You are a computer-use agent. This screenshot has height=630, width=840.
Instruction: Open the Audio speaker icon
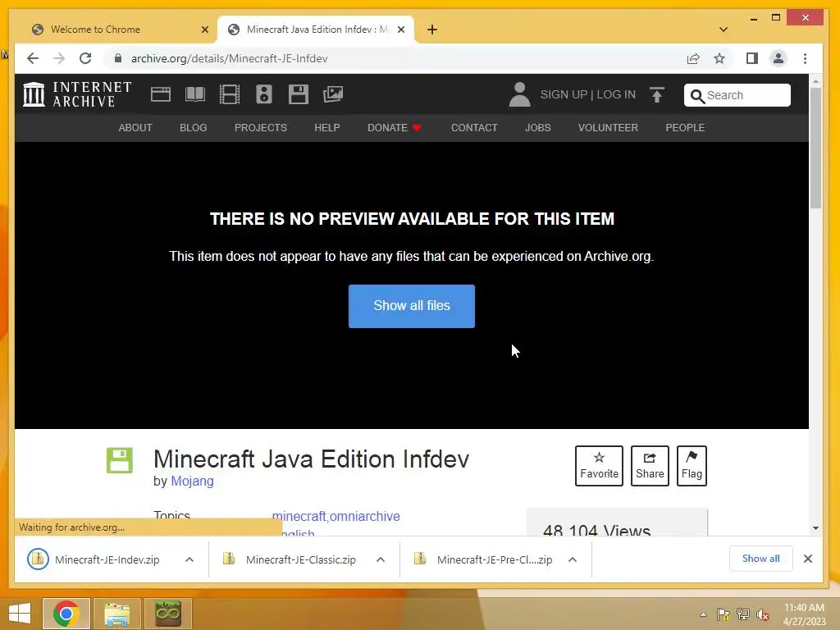(x=263, y=94)
